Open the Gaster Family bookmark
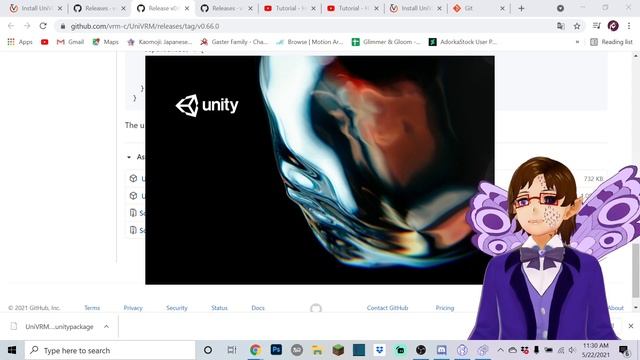 (x=234, y=42)
